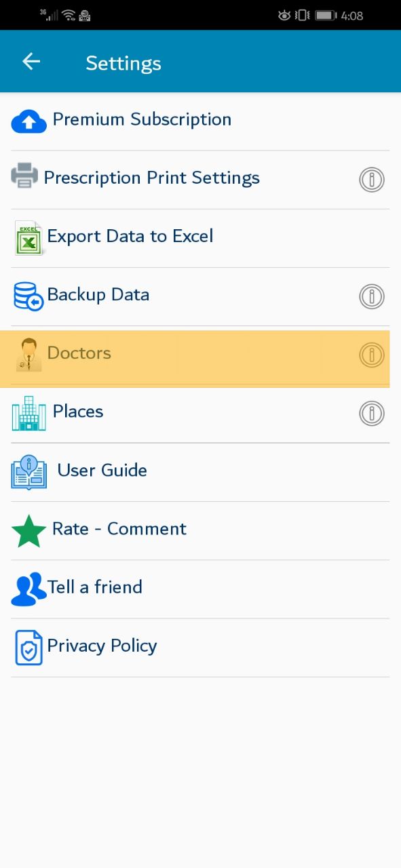Tap the shield Privacy Policy icon
401x868 pixels.
click(x=28, y=648)
